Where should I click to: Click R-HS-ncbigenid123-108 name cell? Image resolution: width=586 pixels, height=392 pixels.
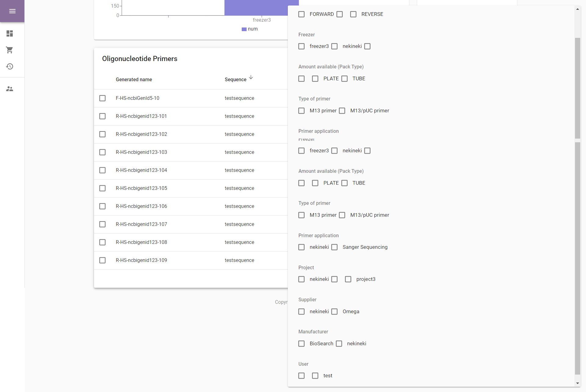pos(141,242)
